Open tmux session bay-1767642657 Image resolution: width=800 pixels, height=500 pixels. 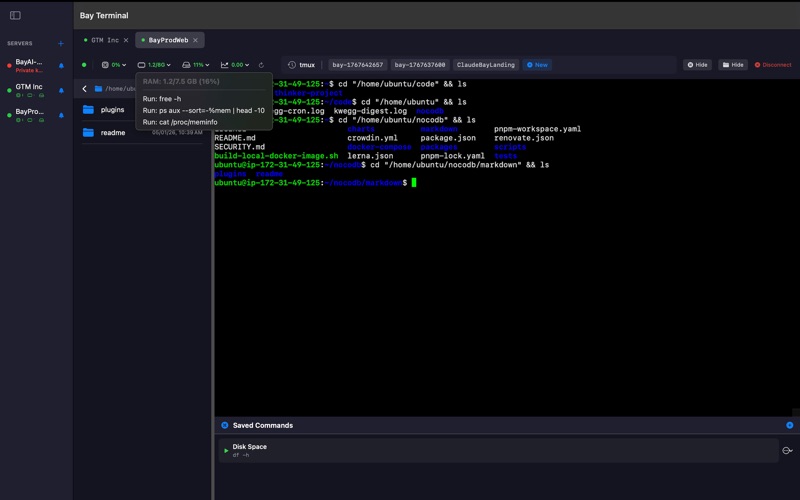[357, 65]
